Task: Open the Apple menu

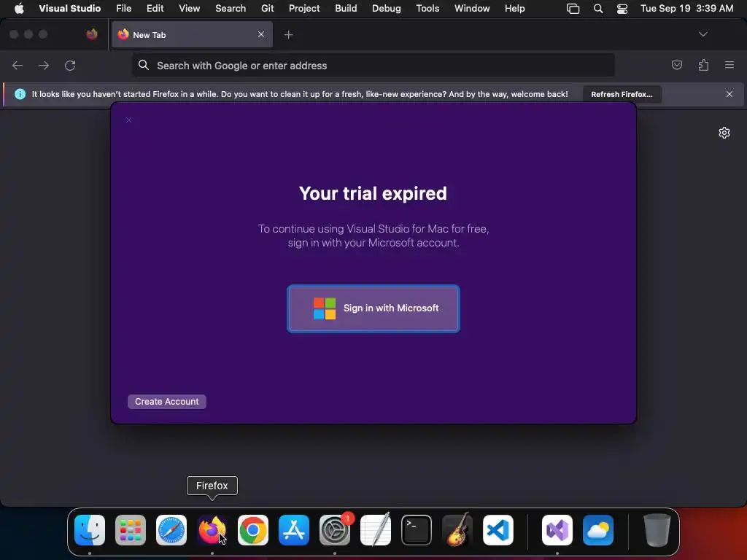Action: [x=19, y=8]
